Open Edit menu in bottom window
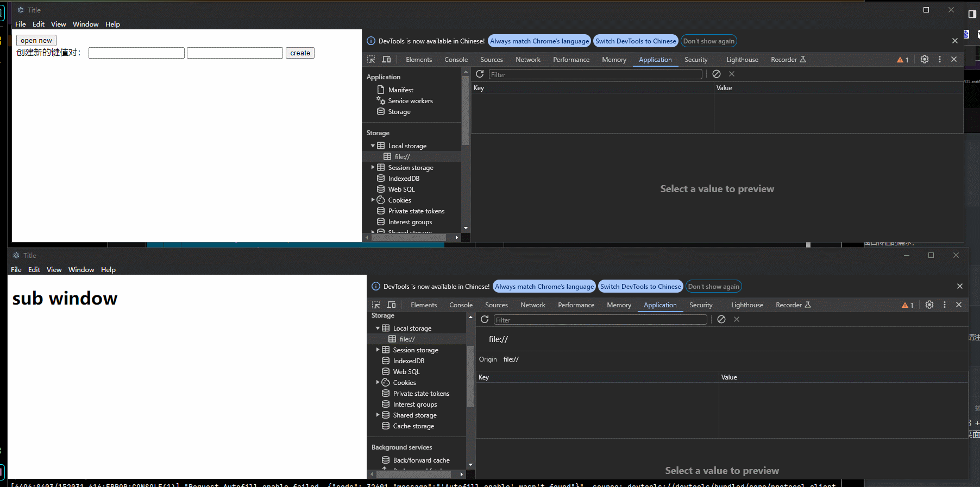This screenshot has height=487, width=980. click(34, 270)
